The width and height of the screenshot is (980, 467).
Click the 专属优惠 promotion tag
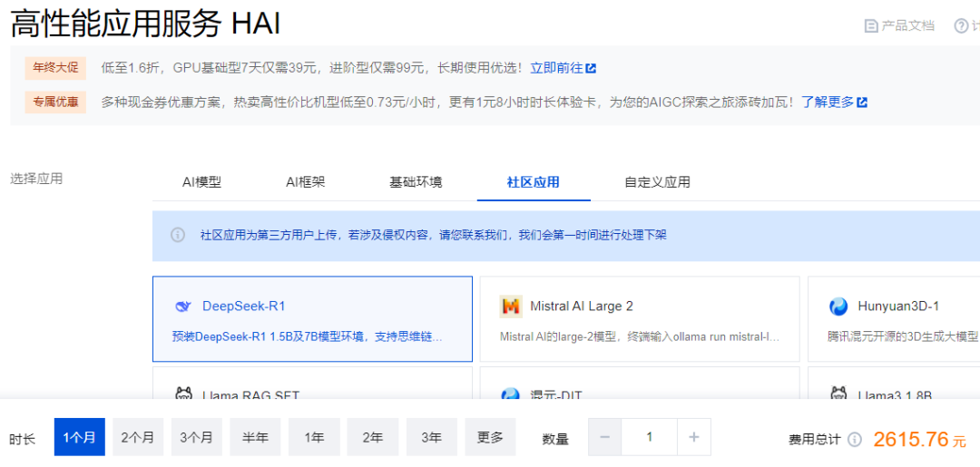point(55,102)
